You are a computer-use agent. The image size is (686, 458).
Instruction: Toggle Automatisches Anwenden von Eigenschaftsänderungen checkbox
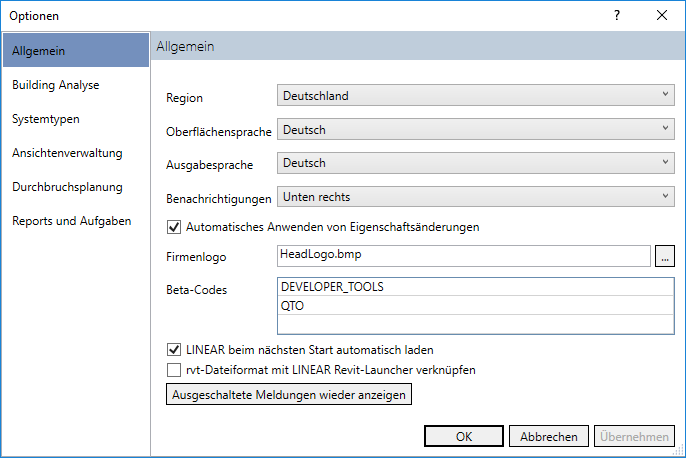174,227
